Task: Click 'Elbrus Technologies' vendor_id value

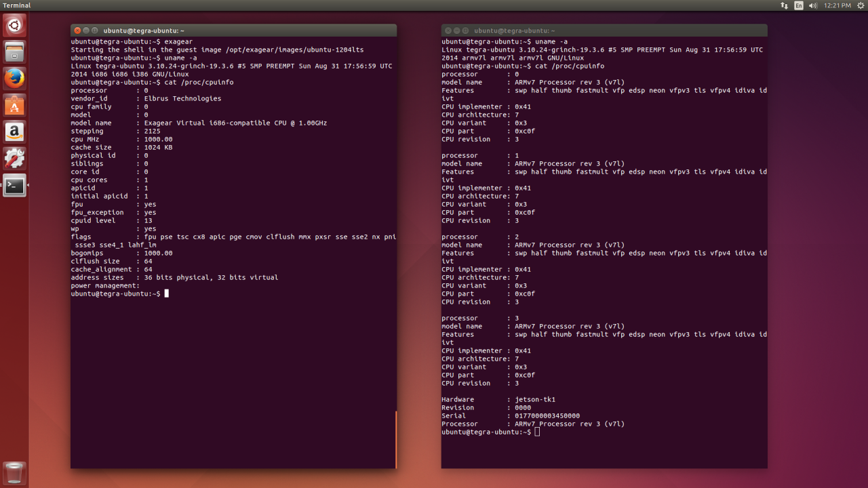Action: (183, 98)
